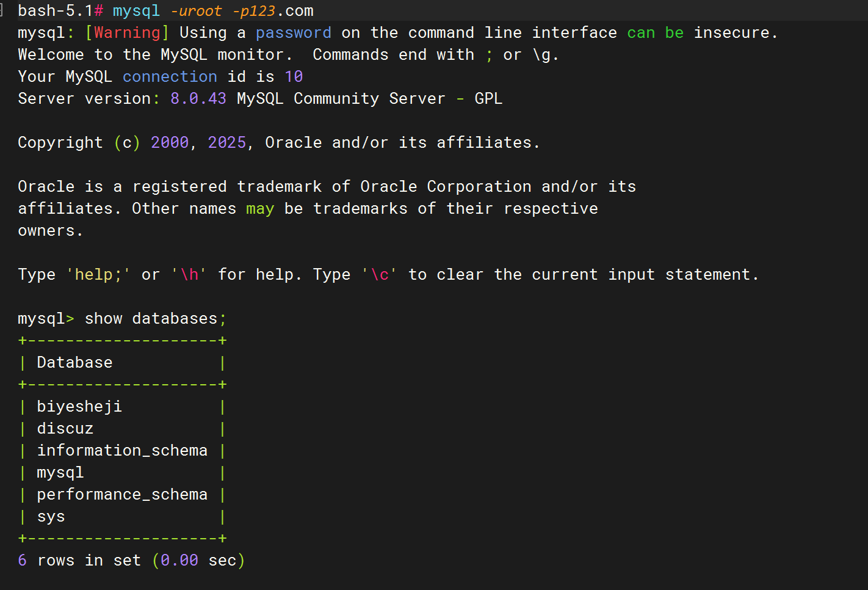Click the '6 rows in set' result line
Viewport: 868px width, 590px height.
(131, 561)
